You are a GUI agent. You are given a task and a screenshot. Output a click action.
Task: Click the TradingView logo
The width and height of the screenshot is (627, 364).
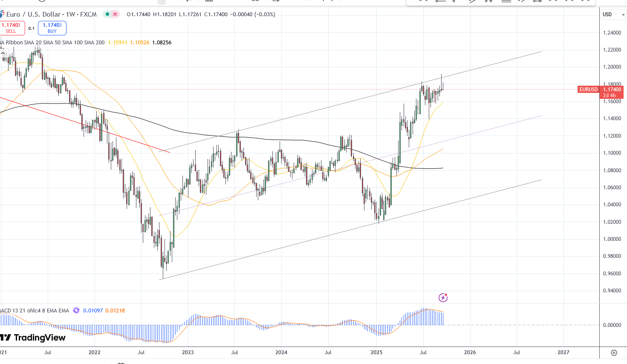click(x=33, y=338)
